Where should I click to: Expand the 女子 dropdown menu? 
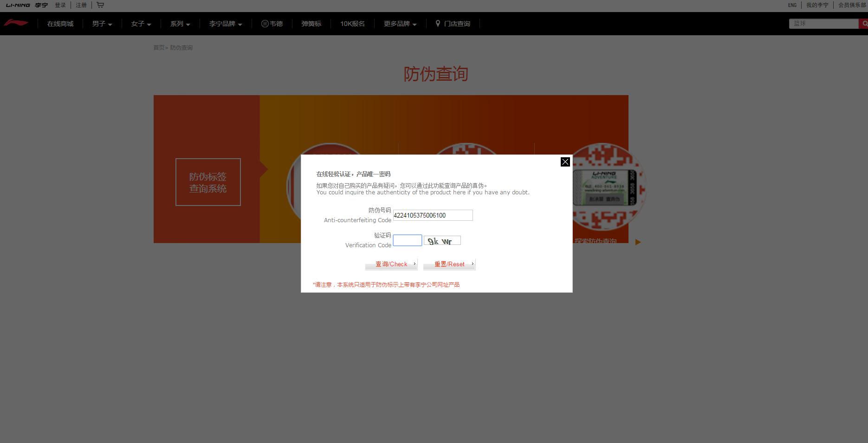[141, 24]
